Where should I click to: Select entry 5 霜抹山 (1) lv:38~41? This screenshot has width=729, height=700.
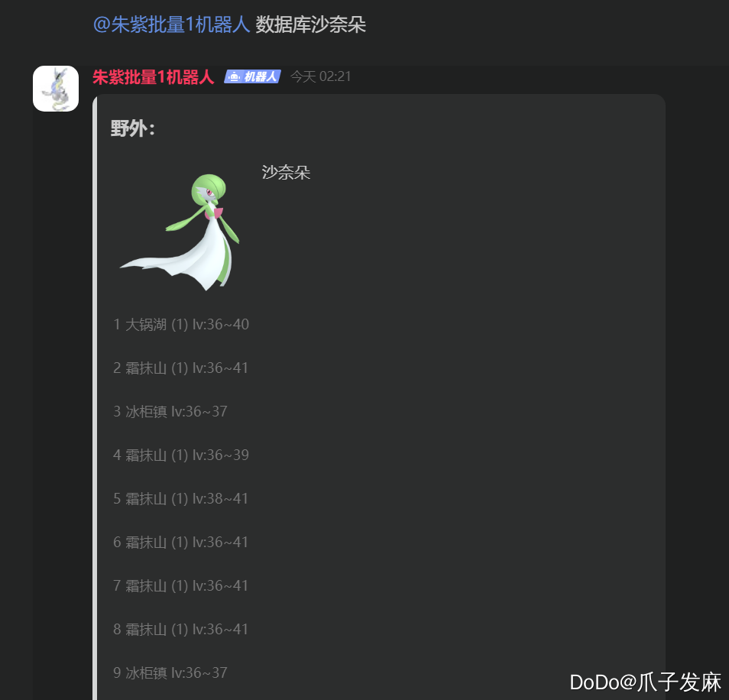point(180,498)
